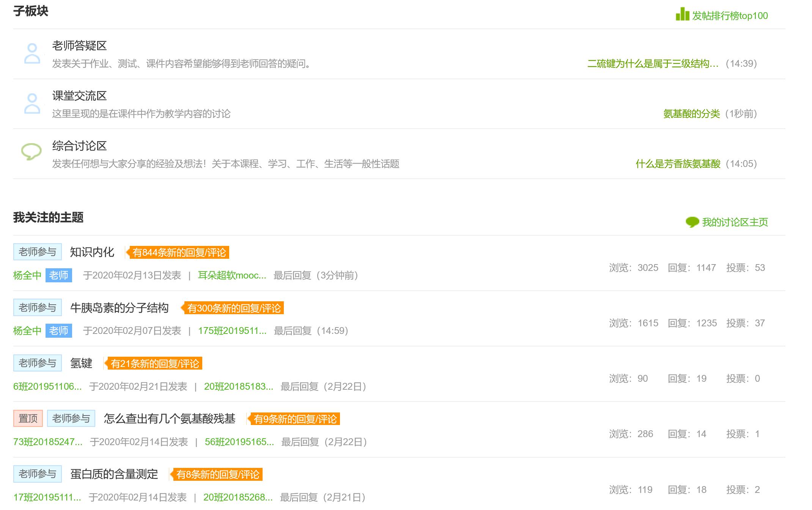Click the 老师答疑区 person icon

pos(32,54)
